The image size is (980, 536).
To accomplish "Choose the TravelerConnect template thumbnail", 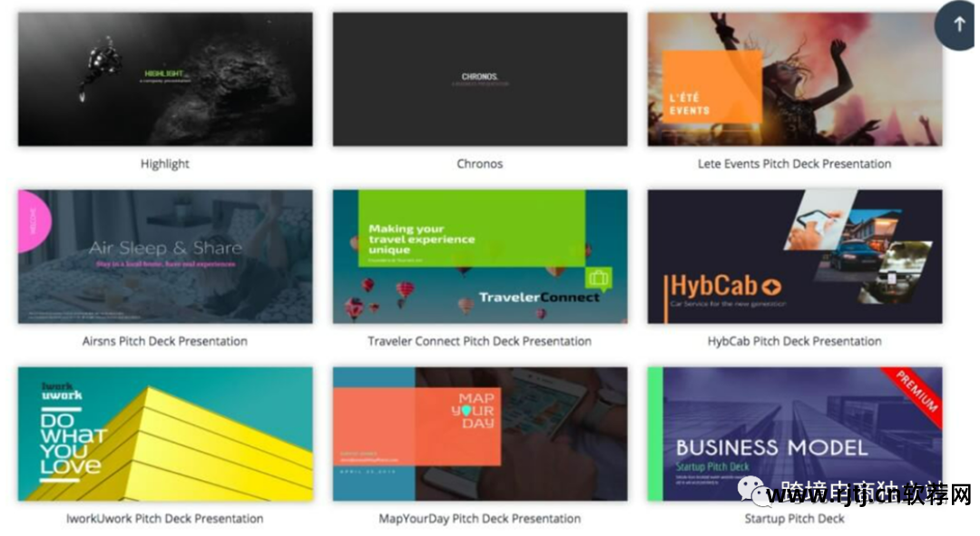I will pos(480,257).
